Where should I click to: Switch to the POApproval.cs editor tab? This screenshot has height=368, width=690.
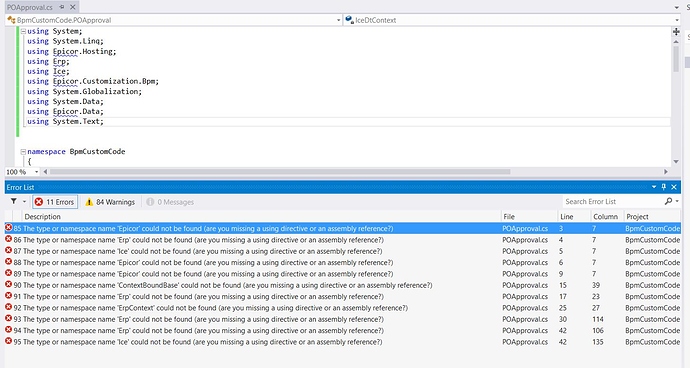[29, 7]
